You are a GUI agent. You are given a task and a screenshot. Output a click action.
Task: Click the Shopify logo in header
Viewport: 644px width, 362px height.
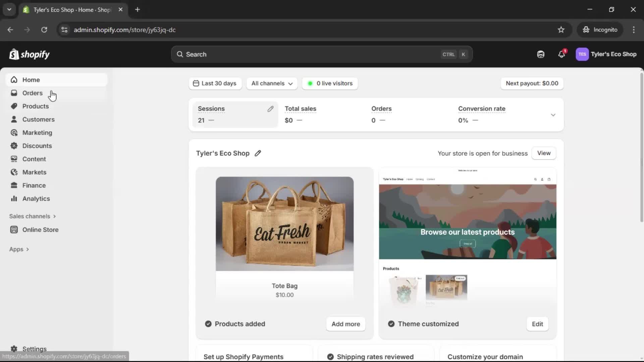pyautogui.click(x=30, y=54)
